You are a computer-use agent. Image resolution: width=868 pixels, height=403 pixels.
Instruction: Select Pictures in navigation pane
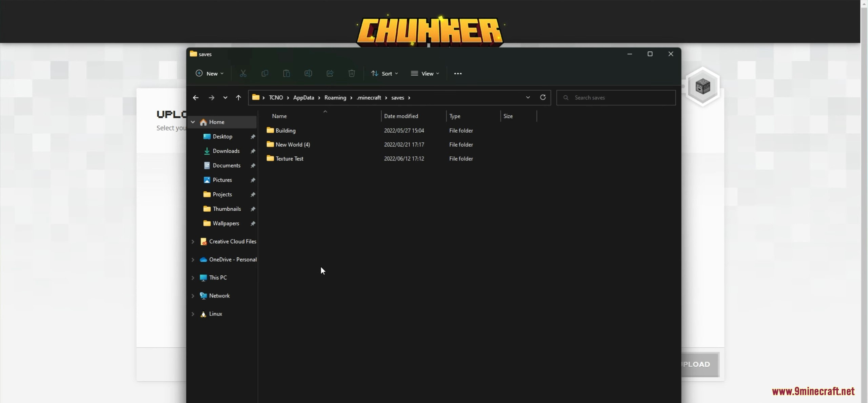click(222, 180)
